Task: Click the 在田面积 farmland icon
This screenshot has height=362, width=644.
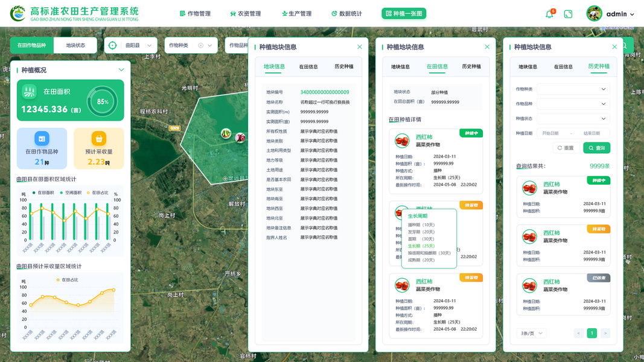Action: [x=29, y=92]
